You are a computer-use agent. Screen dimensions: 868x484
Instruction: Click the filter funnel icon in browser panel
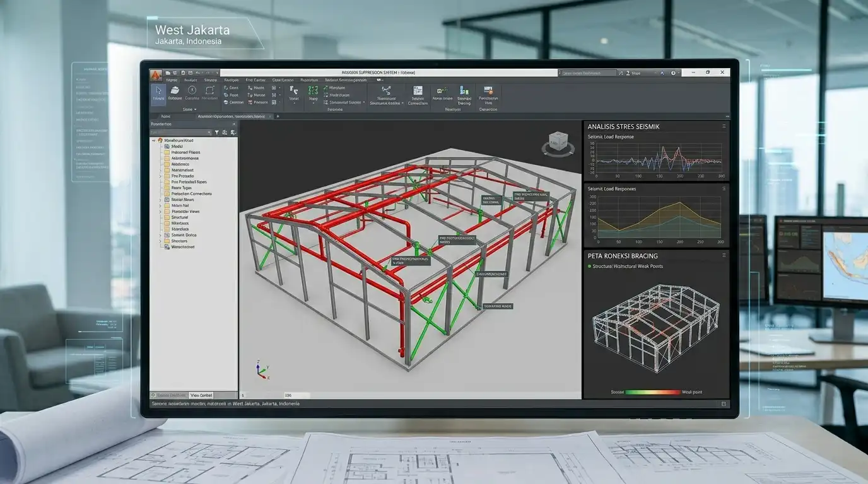[x=217, y=132]
